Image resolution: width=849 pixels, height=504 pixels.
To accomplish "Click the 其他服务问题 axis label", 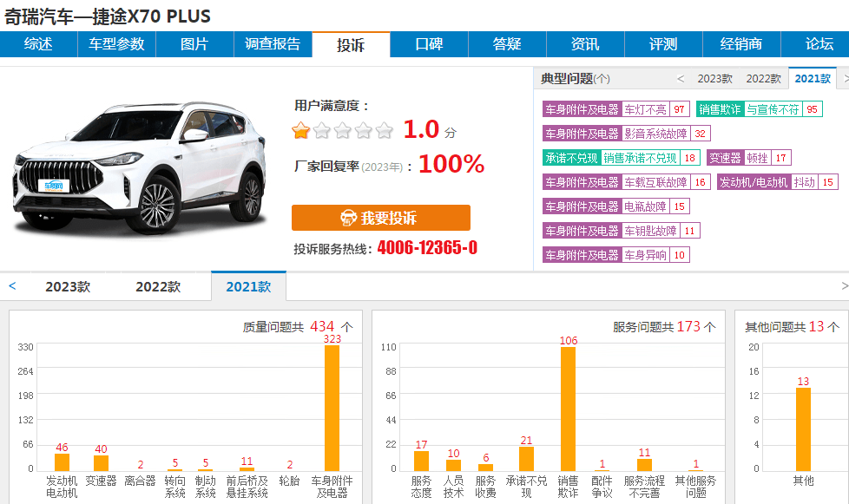I will pyautogui.click(x=695, y=487).
